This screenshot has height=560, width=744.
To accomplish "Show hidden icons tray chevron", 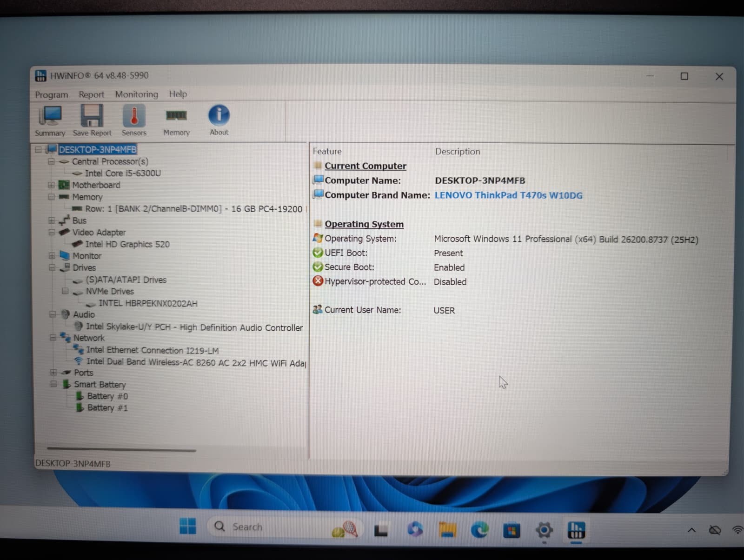I will tap(691, 530).
